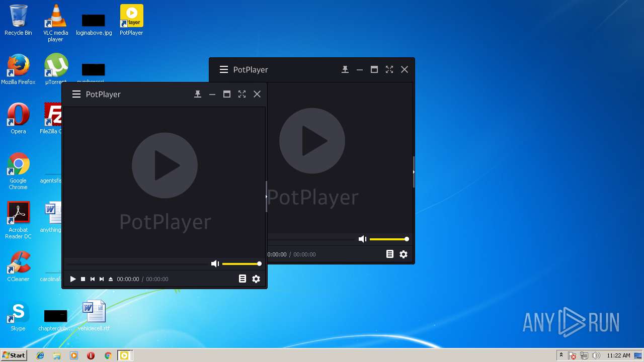The image size is (644, 362).
Task: Minimize the back PotPlayer window
Action: tap(360, 69)
